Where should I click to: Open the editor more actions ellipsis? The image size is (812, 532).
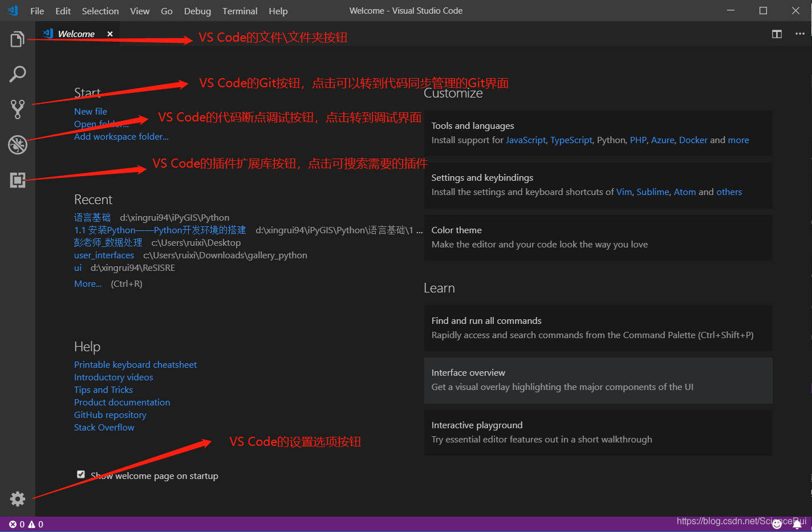click(x=800, y=34)
